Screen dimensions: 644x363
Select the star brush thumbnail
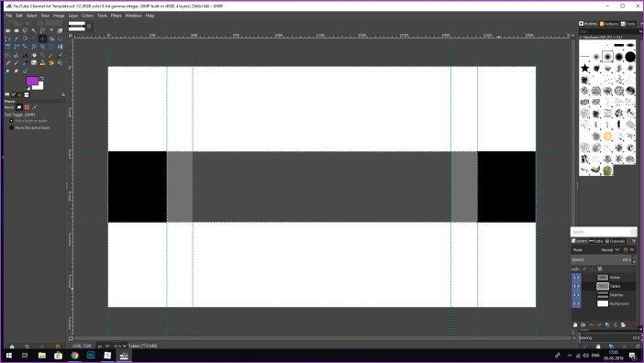click(585, 68)
